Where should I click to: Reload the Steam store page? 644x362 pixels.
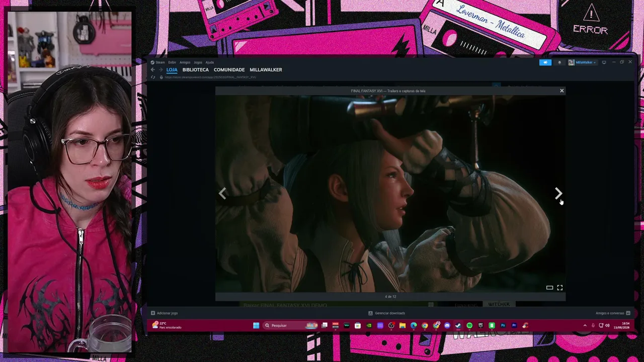pyautogui.click(x=153, y=77)
